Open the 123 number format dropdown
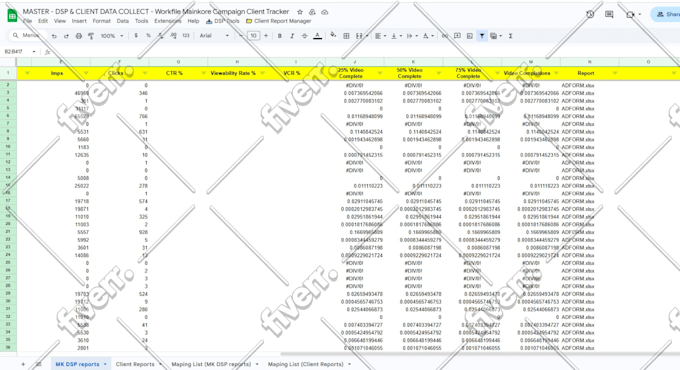680x370 pixels. [186, 36]
